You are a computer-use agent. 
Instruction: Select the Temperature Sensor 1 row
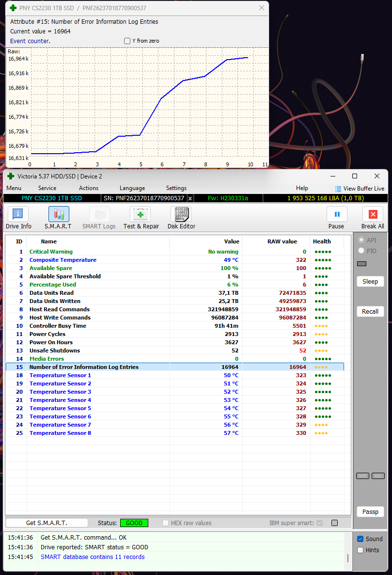tap(175, 376)
